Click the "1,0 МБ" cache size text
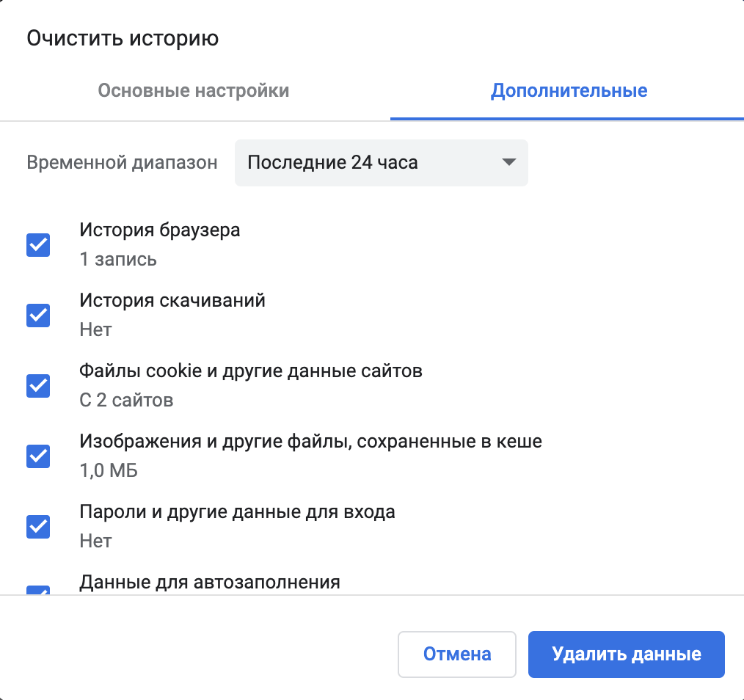 [108, 470]
